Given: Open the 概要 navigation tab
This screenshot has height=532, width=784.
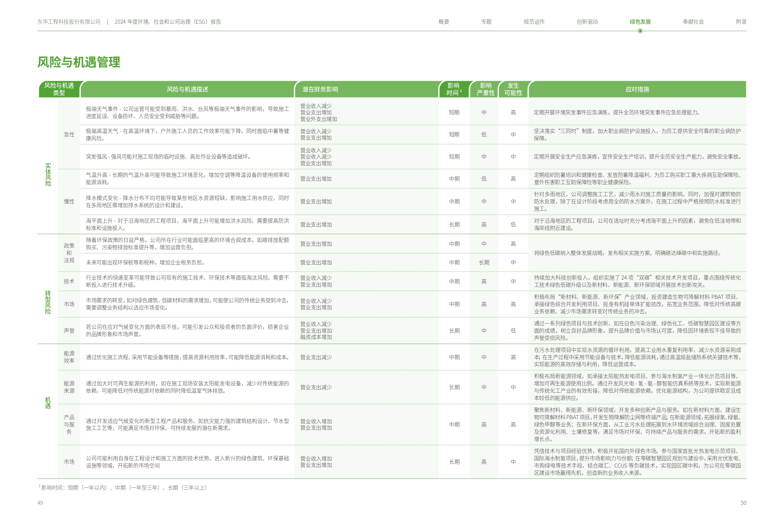Looking at the screenshot, I should (x=444, y=22).
